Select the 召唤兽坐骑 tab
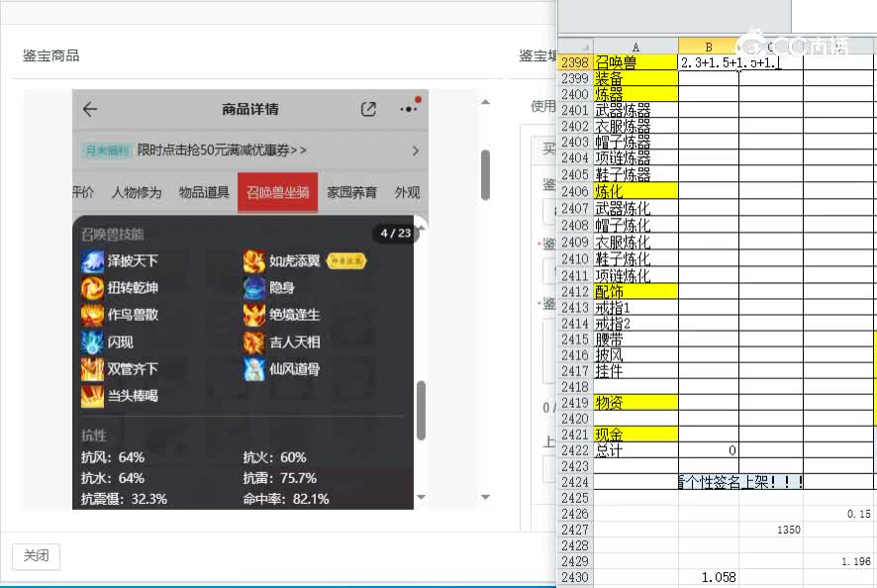877x588 pixels. pos(277,192)
